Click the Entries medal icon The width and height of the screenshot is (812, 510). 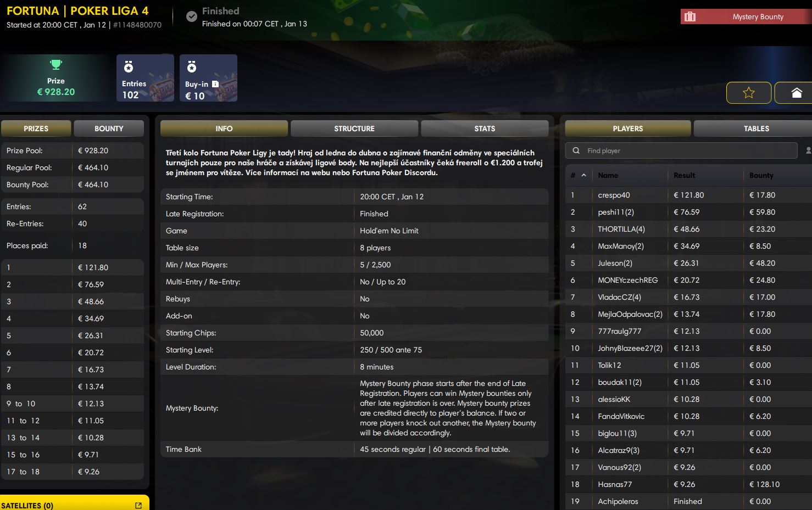[x=129, y=67]
